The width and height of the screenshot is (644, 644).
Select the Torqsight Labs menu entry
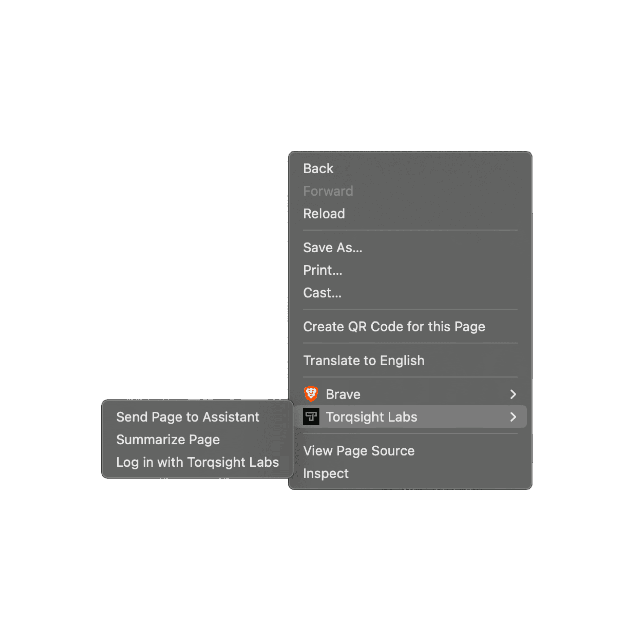click(x=410, y=417)
